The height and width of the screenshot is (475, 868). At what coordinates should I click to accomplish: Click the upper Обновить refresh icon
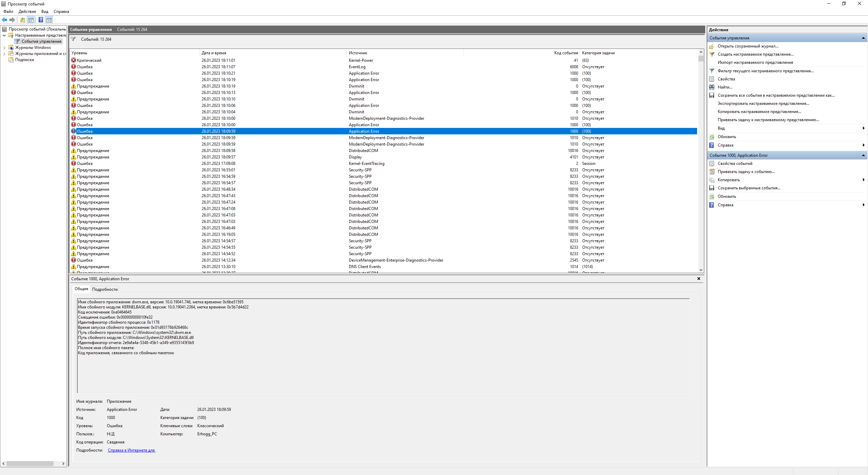712,137
